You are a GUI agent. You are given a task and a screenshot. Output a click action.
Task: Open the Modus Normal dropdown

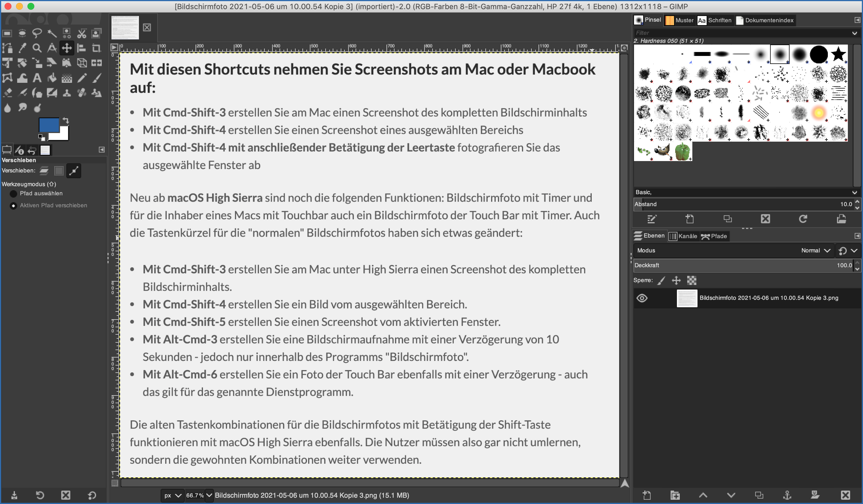tap(815, 250)
